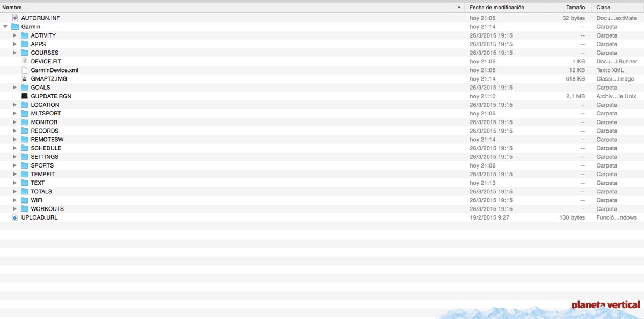644x319 pixels.
Task: Expand the WORKOUTS folder triangle
Action: 15,209
